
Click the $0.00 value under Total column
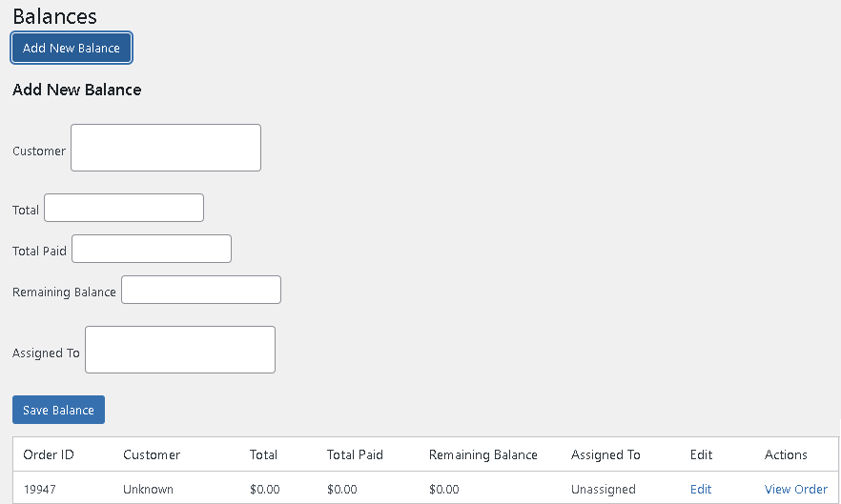click(264, 489)
